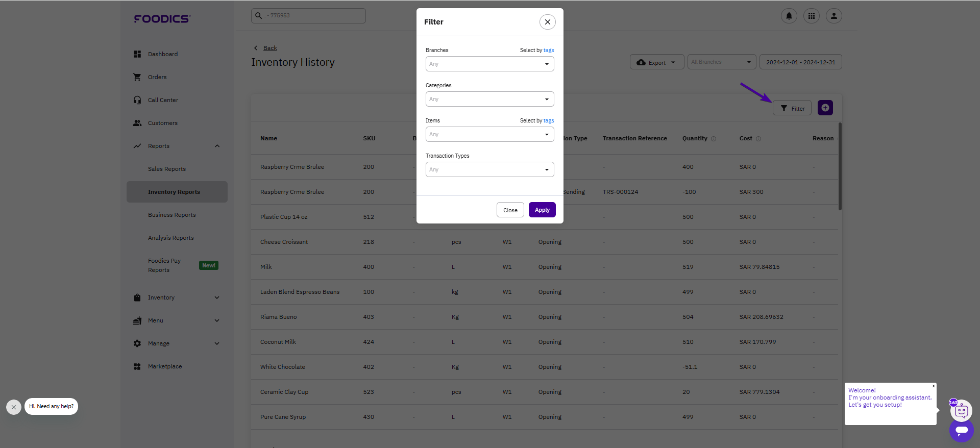Viewport: 980px width, 448px height.
Task: Click the tags link beside Branches
Action: pyautogui.click(x=549, y=50)
